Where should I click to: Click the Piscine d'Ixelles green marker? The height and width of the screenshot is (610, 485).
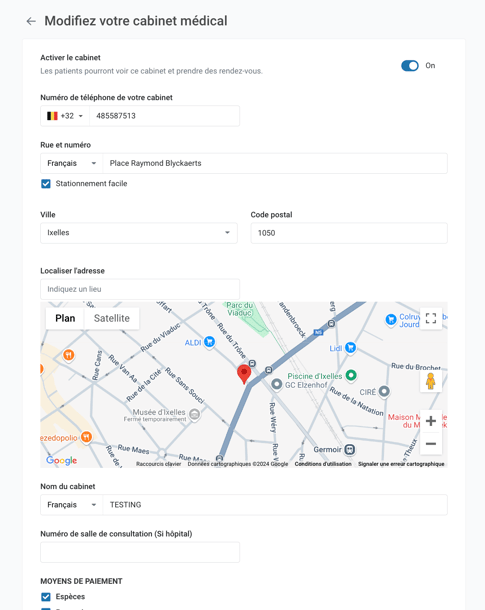click(351, 375)
